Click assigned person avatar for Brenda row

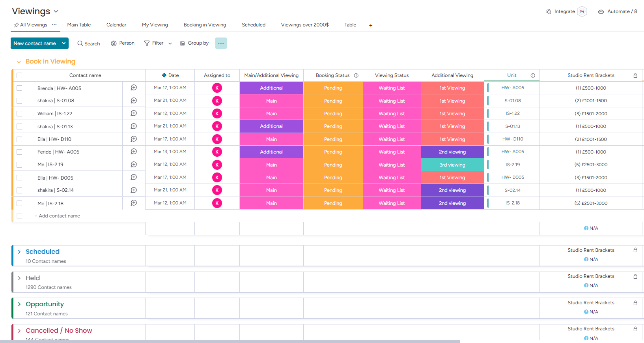pyautogui.click(x=217, y=88)
